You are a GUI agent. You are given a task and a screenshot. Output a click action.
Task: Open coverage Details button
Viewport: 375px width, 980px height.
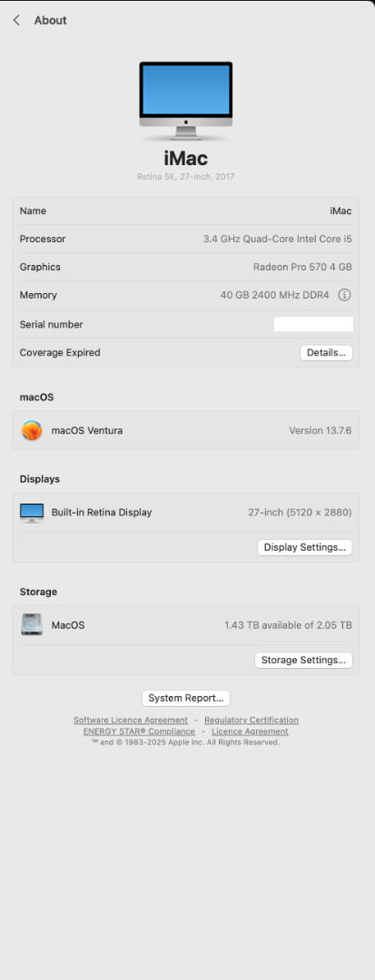(326, 352)
